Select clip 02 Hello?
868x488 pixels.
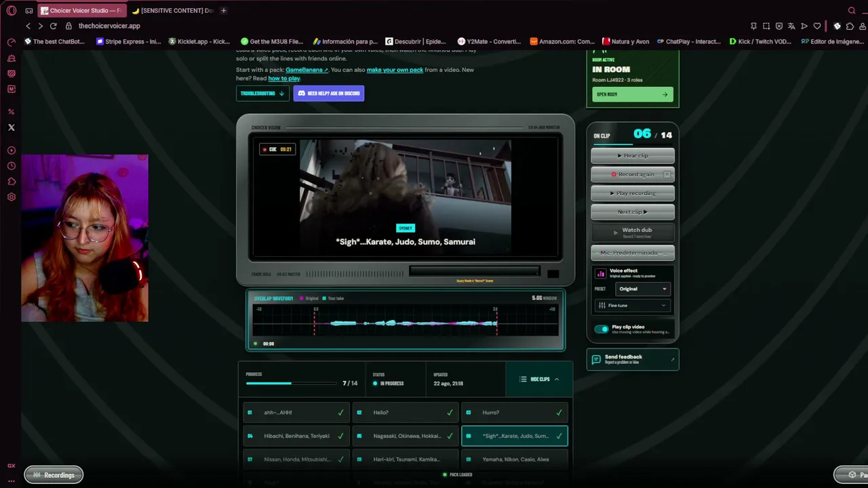point(406,412)
